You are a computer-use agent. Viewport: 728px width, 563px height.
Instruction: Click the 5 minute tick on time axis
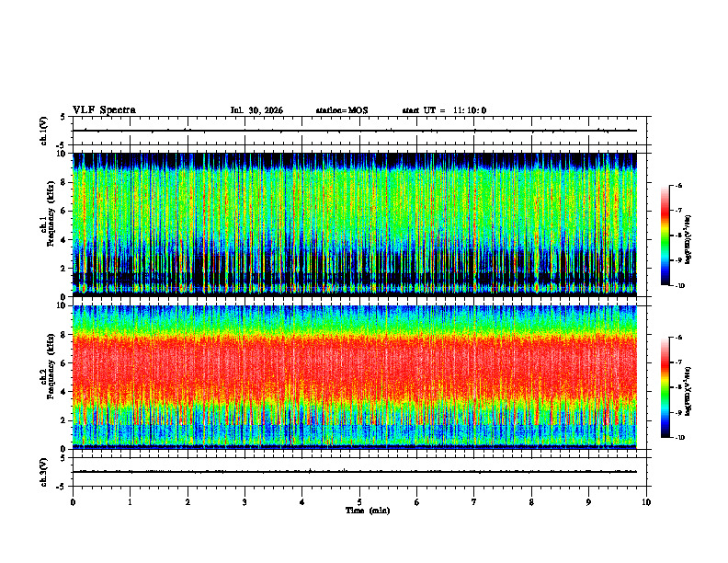(x=359, y=502)
